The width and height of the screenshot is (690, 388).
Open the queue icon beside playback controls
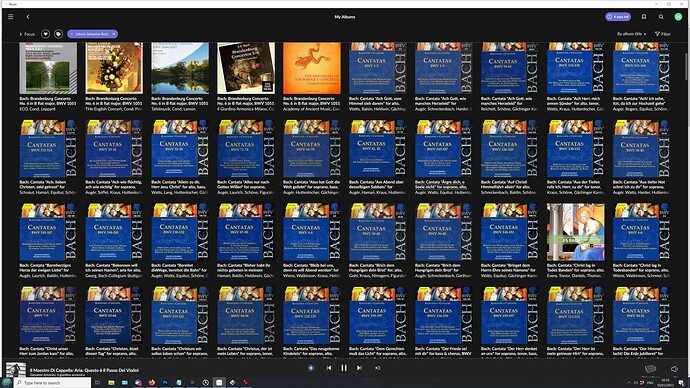click(378, 368)
